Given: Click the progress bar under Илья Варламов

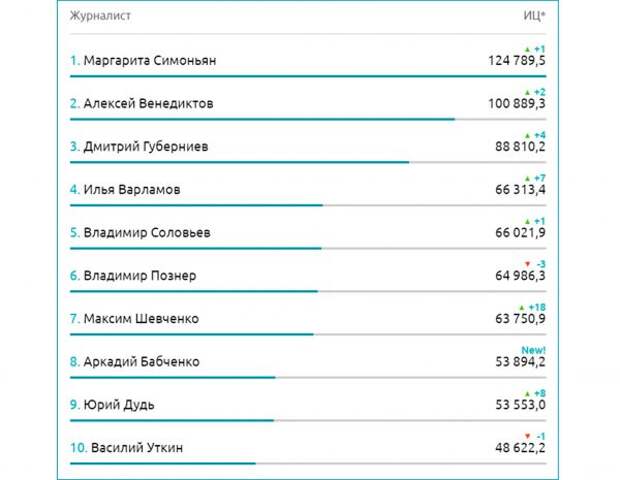Looking at the screenshot, I should [x=308, y=205].
